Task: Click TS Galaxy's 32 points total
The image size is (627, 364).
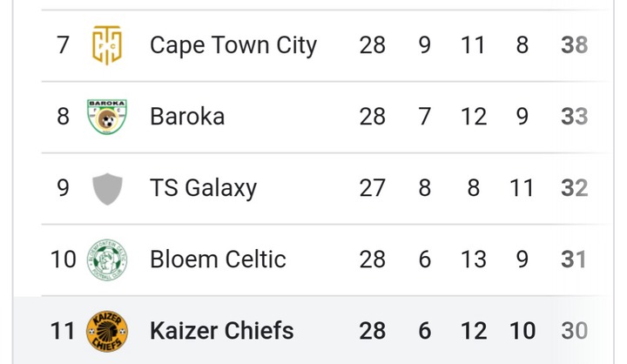Action: (x=574, y=188)
